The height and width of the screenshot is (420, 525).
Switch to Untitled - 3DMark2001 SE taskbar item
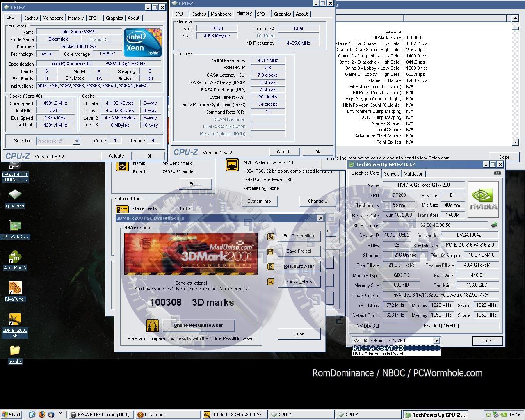(x=234, y=415)
